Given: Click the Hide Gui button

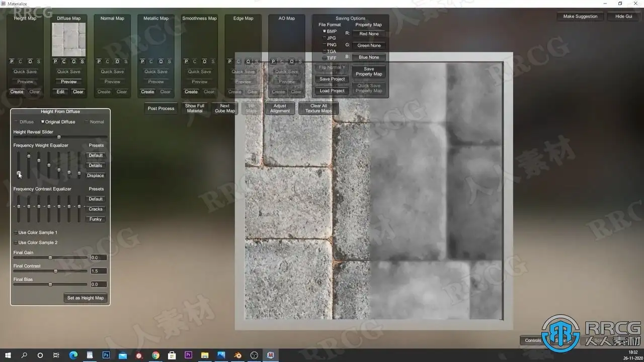Looking at the screenshot, I should (x=623, y=17).
